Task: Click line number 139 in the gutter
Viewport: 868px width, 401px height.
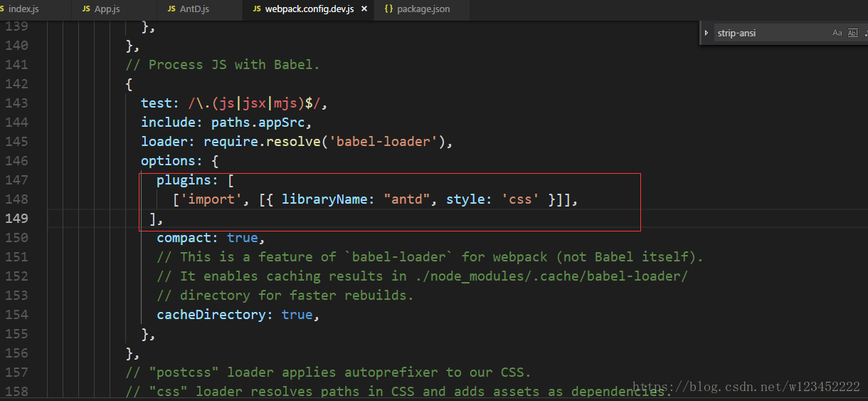Action: coord(16,26)
